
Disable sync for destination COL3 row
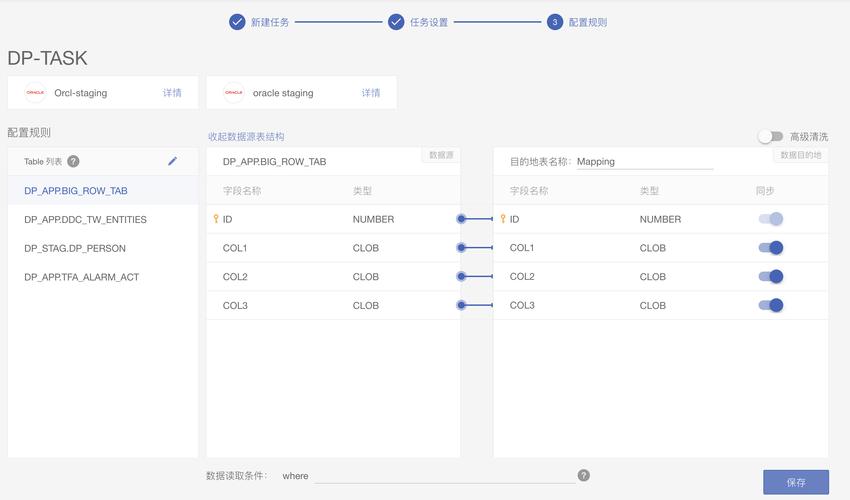(x=771, y=305)
